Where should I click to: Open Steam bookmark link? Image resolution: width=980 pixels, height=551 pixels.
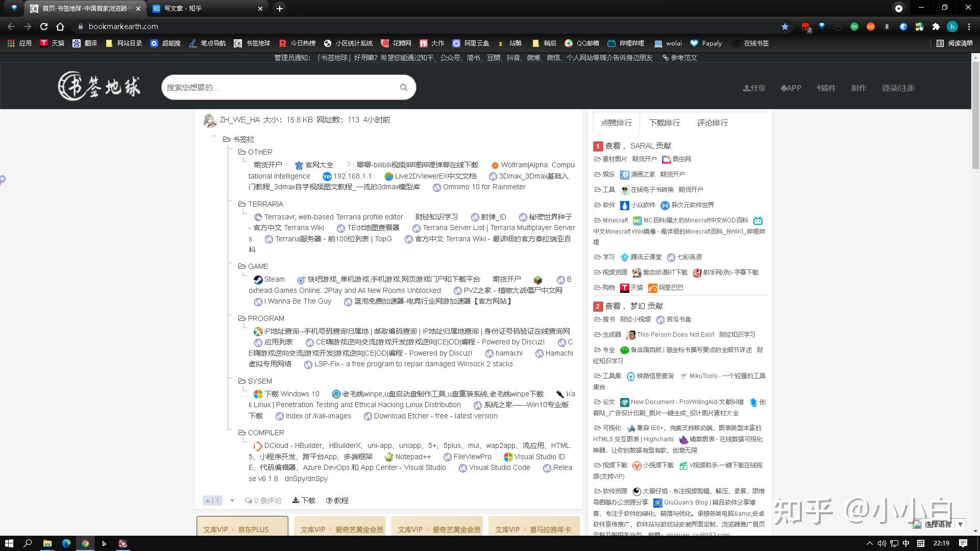[269, 280]
